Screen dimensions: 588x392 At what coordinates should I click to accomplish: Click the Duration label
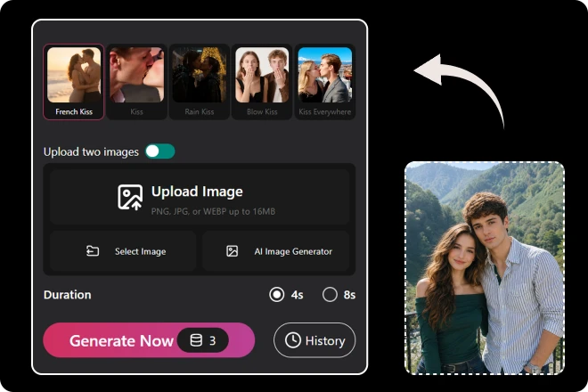tap(68, 295)
